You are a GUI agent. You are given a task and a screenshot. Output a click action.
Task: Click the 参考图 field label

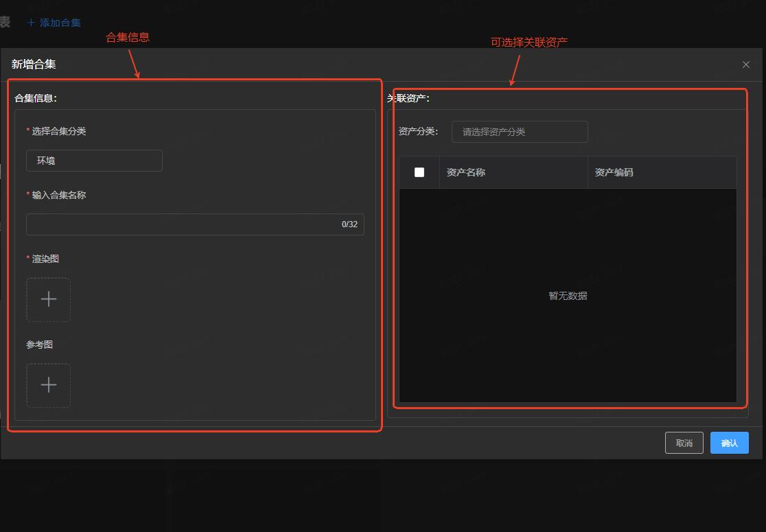[x=40, y=345]
